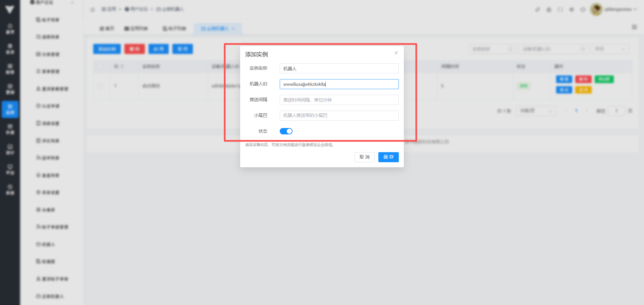Open the page size dropdown in the pagination
The width and height of the screenshot is (644, 305).
pyautogui.click(x=536, y=111)
